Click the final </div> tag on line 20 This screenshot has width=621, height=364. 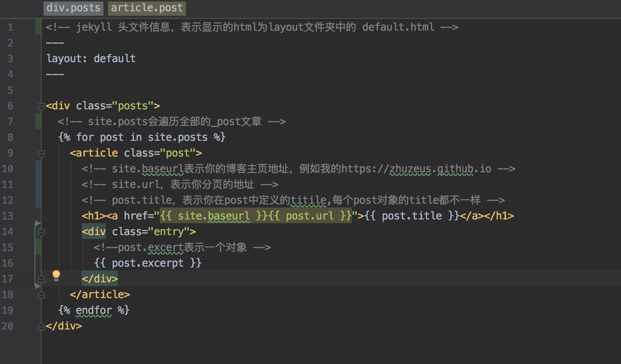click(64, 326)
